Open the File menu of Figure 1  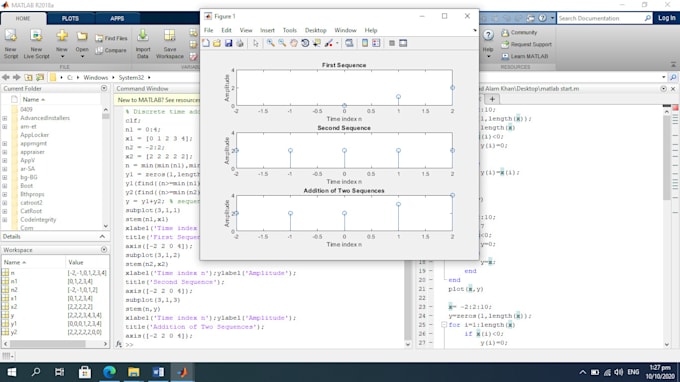(x=209, y=30)
